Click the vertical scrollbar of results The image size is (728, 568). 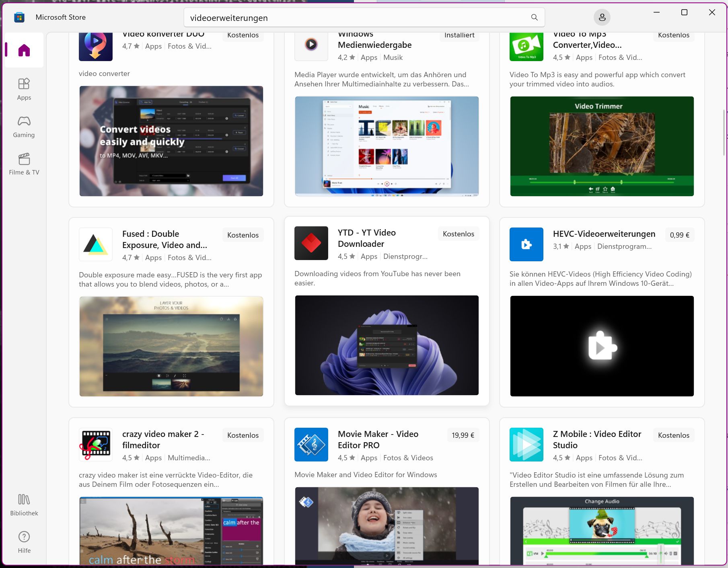(x=724, y=133)
